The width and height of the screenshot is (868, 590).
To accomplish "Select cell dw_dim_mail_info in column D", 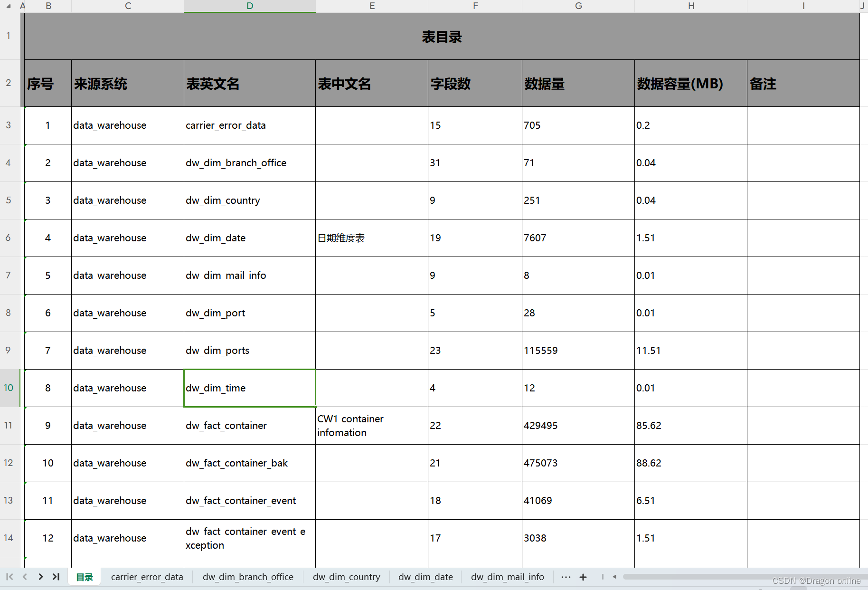I will click(250, 276).
